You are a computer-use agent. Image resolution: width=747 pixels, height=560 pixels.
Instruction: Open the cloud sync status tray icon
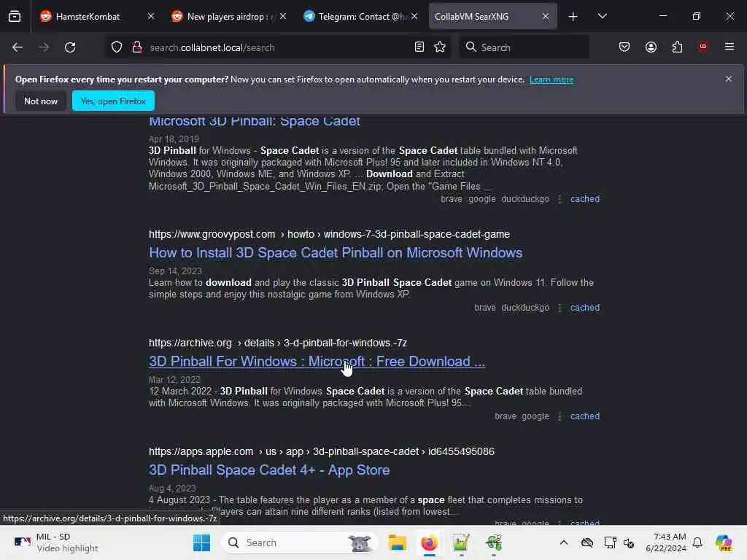(587, 542)
